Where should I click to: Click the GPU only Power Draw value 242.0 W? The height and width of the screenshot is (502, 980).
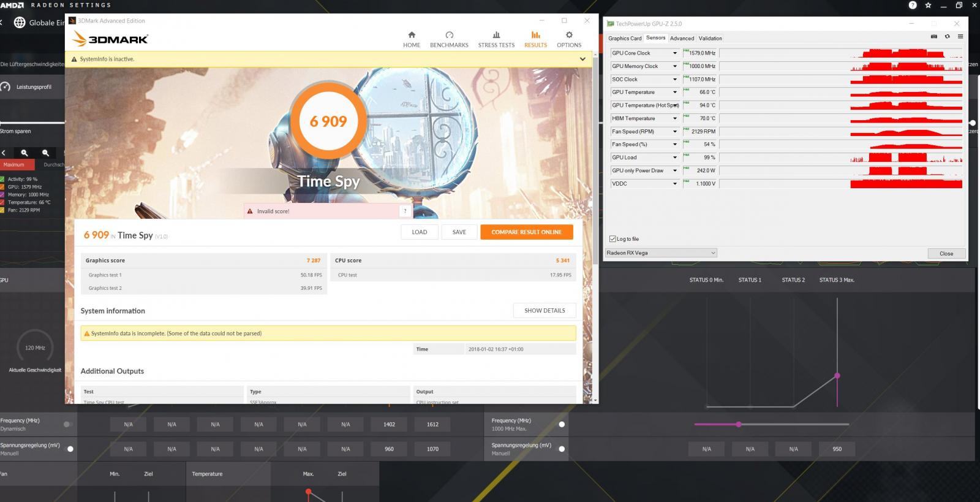click(706, 170)
